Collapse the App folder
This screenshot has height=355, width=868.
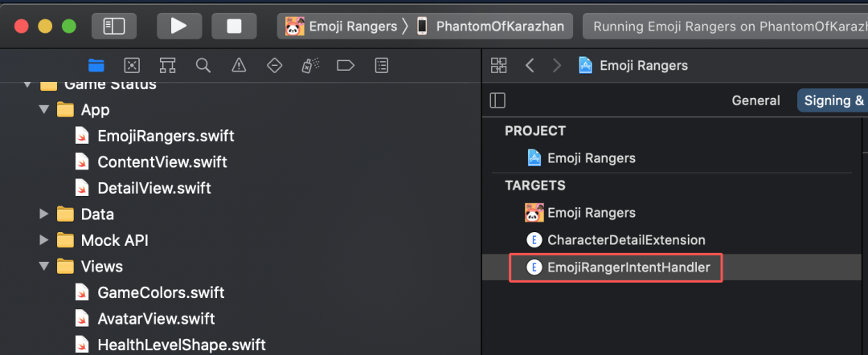[44, 109]
